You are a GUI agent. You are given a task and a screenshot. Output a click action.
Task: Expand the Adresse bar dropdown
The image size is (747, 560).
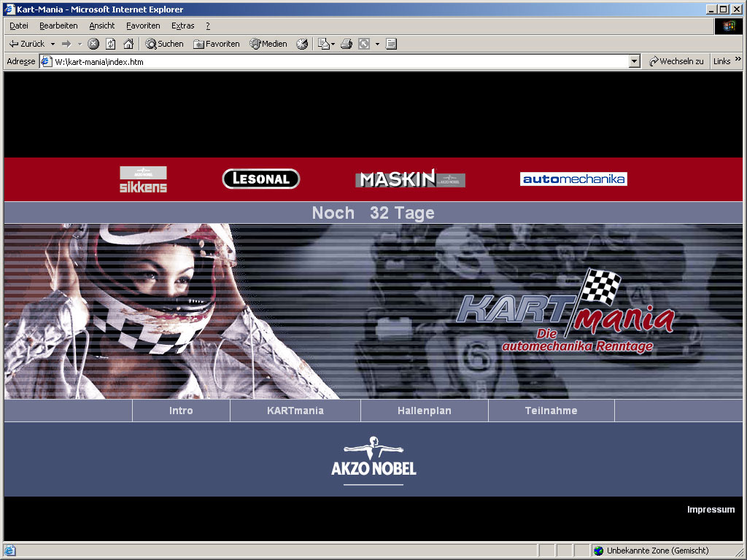[634, 62]
